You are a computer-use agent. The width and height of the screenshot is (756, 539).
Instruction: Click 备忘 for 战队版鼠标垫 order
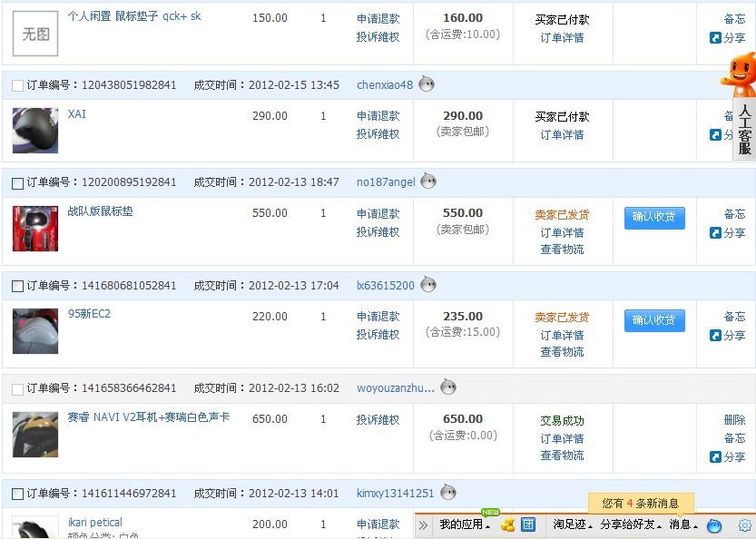pyautogui.click(x=735, y=214)
